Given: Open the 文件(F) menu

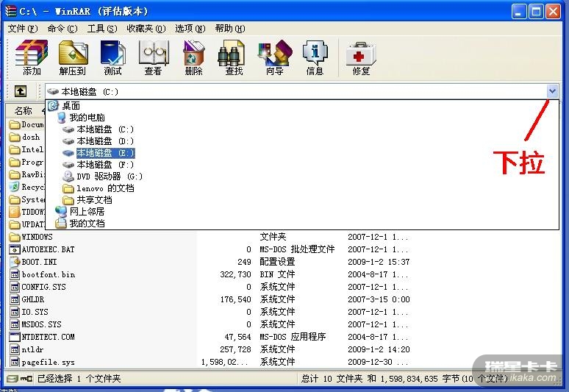Looking at the screenshot, I should 23,28.
